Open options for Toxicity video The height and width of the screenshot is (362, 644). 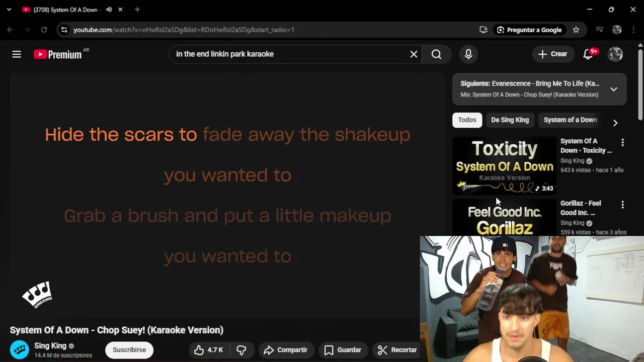pos(623,143)
